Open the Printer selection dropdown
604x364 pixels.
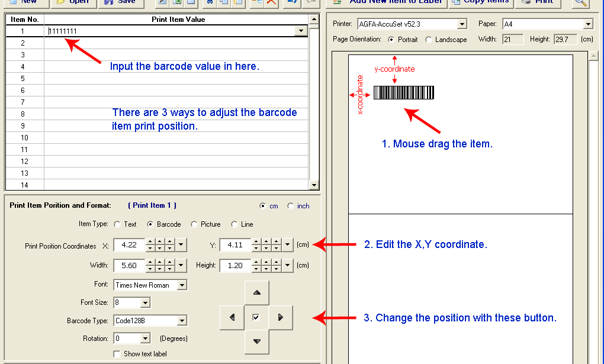462,24
